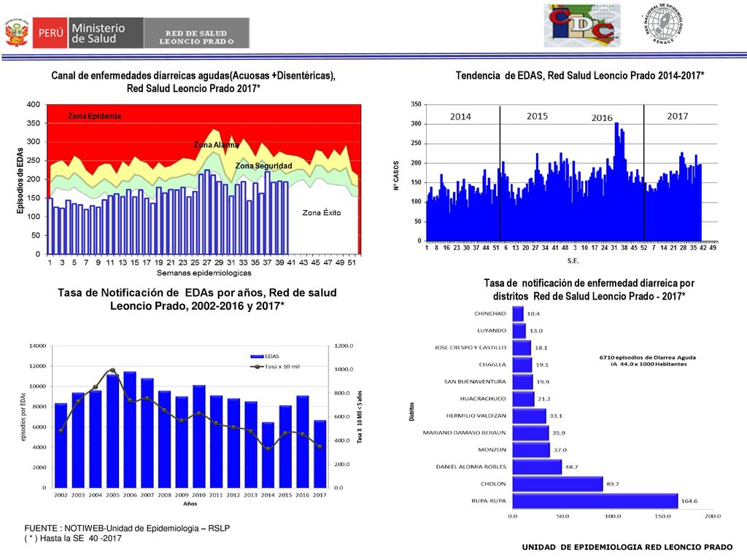Click the 2017 year label in trend chart

pos(678,116)
